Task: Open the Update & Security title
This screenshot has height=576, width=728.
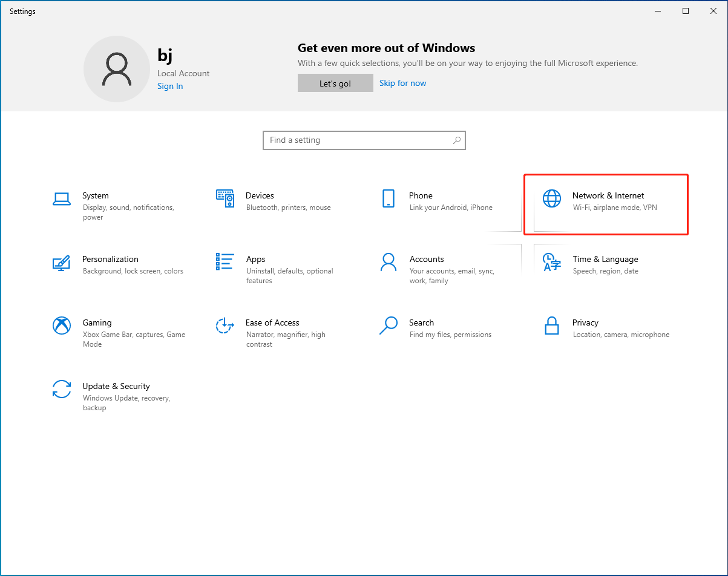Action: tap(116, 387)
